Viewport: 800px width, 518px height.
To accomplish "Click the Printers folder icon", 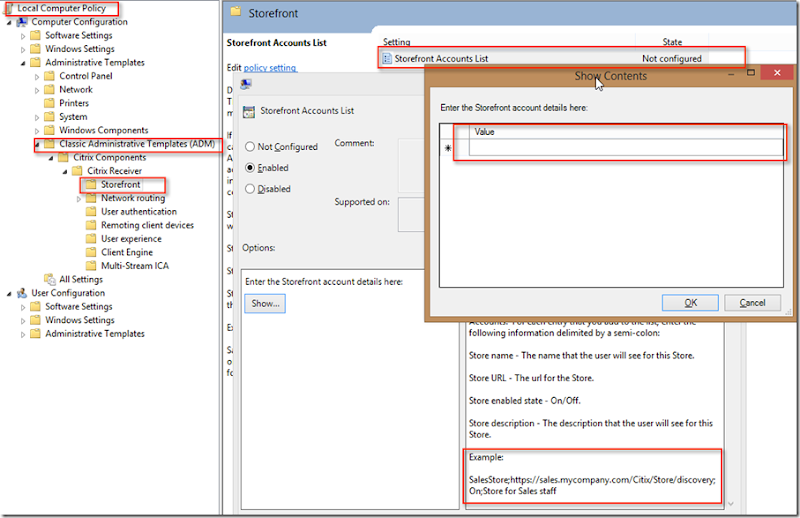I will click(50, 103).
